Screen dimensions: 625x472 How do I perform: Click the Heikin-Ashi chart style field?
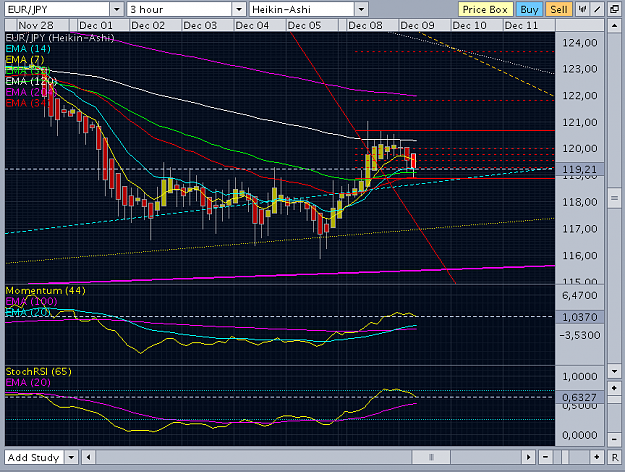302,9
